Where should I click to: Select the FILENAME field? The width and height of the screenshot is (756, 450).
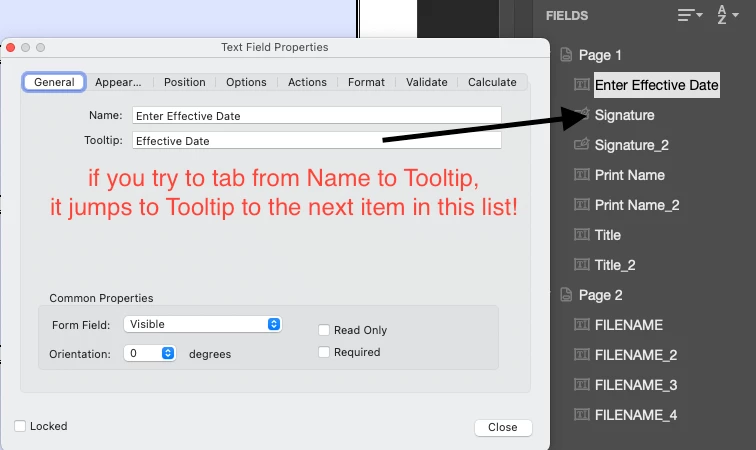pos(629,325)
